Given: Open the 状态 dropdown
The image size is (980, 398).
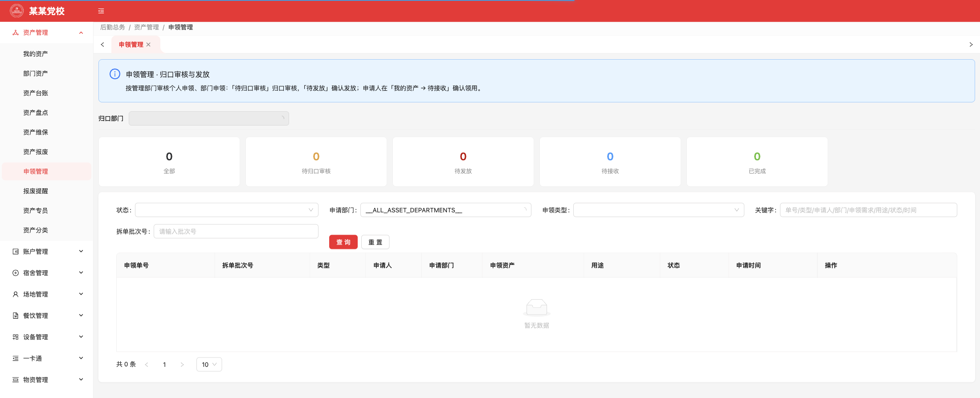Looking at the screenshot, I should (x=227, y=210).
